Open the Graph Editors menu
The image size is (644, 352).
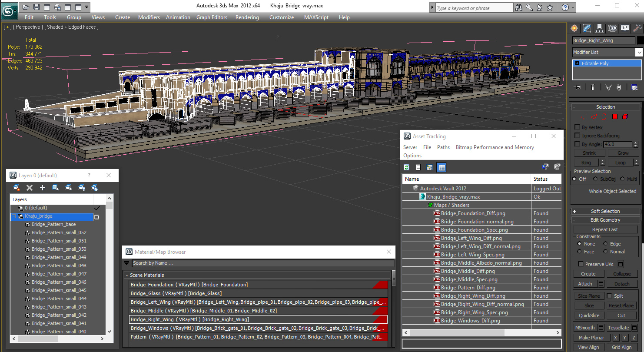(x=212, y=17)
